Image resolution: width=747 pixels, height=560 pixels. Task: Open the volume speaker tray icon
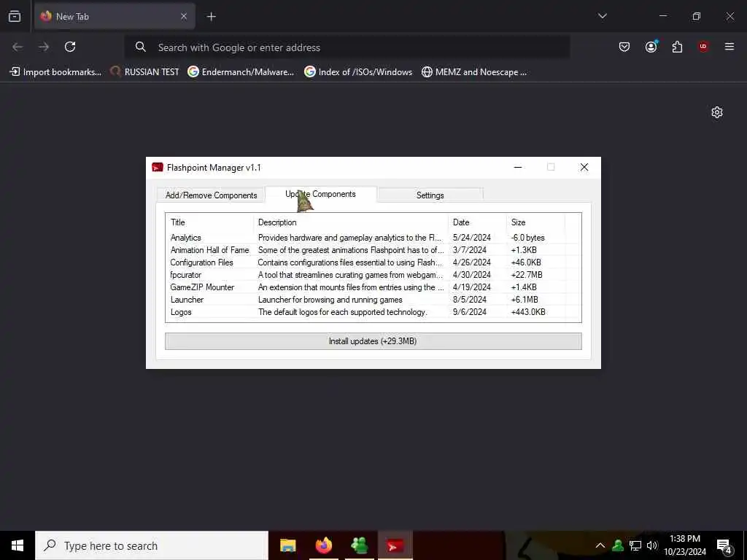651,545
